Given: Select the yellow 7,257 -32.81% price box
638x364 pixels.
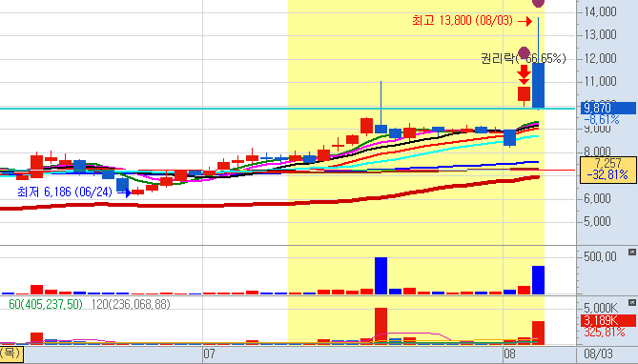Looking at the screenshot, I should 607,170.
